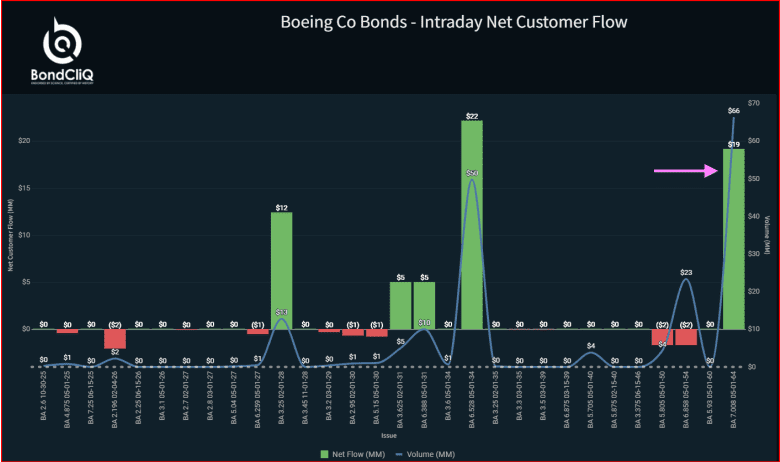The image size is (780, 462).
Task: Click the red bar for BA 2.95 02-01-30
Action: [353, 332]
